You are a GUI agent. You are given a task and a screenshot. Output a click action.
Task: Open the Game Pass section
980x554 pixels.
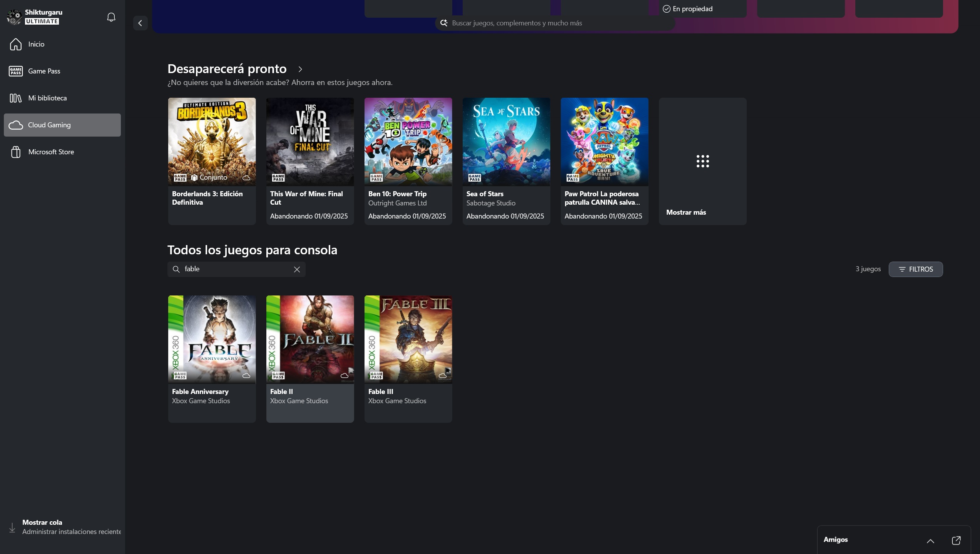pyautogui.click(x=44, y=71)
